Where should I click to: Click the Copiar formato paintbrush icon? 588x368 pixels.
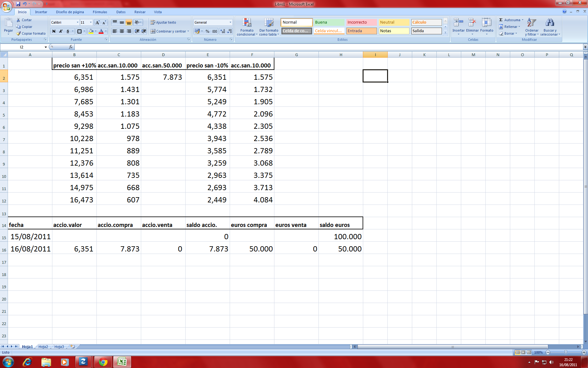[19, 33]
